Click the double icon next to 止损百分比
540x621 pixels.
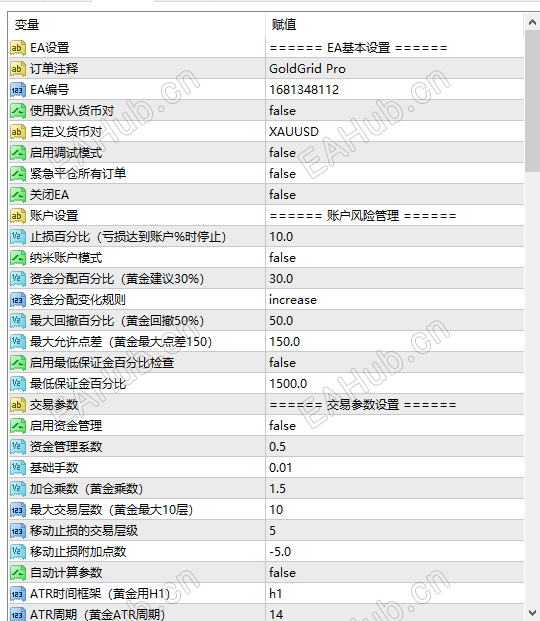click(17, 237)
